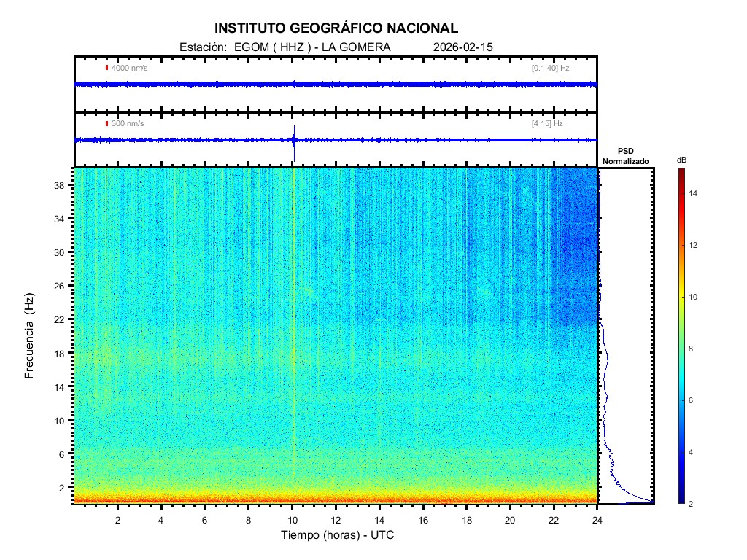747x560 pixels.
Task: Select the [4 15] Hz filter label
Action: click(x=547, y=123)
